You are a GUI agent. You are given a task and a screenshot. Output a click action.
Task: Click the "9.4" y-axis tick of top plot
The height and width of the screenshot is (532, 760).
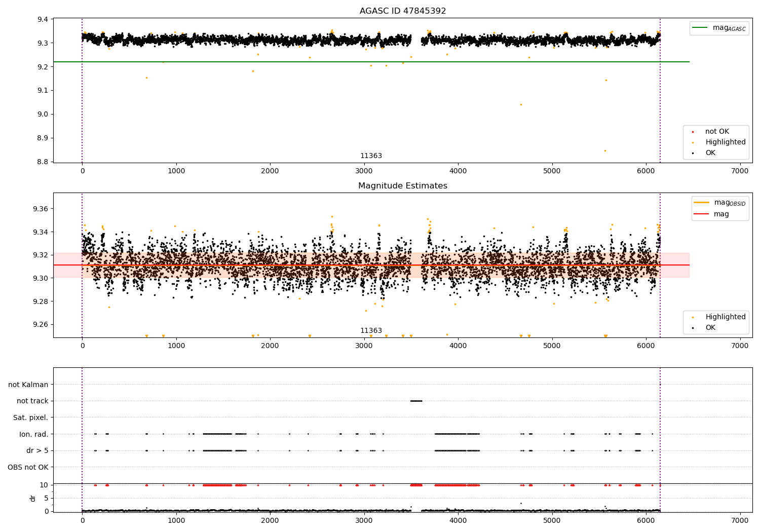coord(44,20)
